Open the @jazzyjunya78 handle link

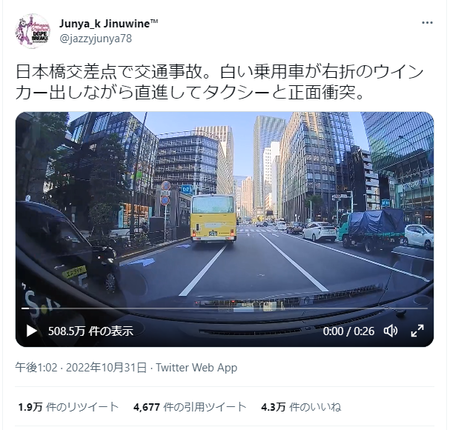pyautogui.click(x=96, y=39)
